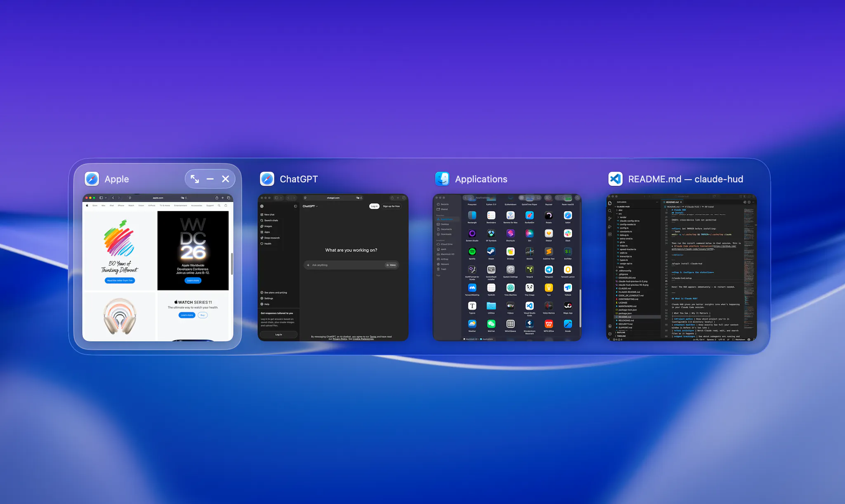
Task: Click the Apple page vertical scrollbar
Action: [x=232, y=264]
